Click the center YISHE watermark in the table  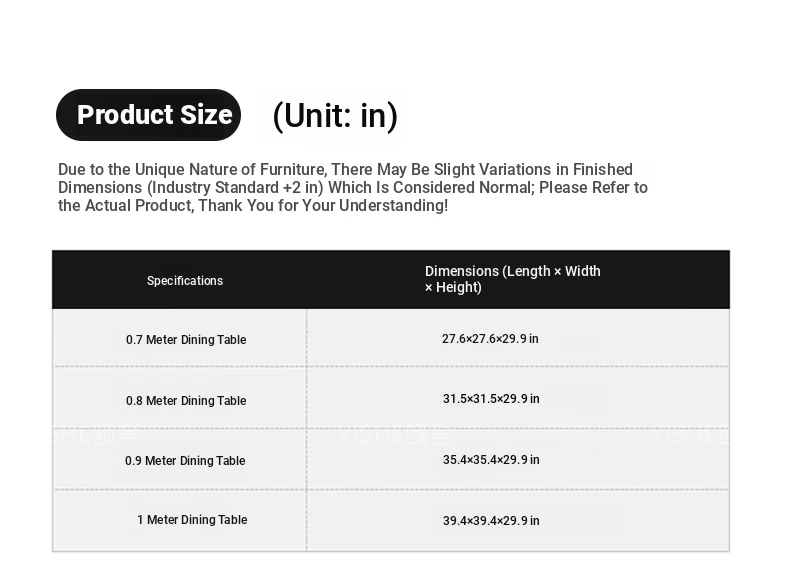coord(395,436)
